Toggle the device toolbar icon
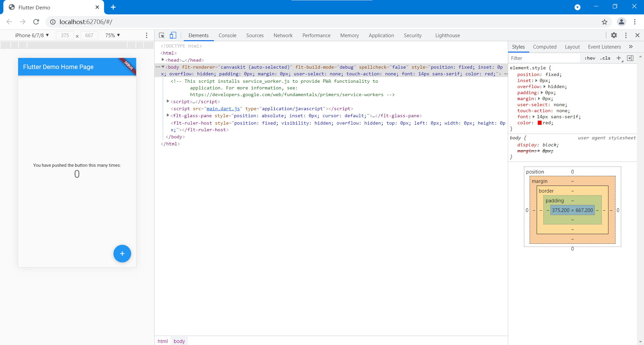Image resolution: width=644 pixels, height=345 pixels. (x=173, y=35)
